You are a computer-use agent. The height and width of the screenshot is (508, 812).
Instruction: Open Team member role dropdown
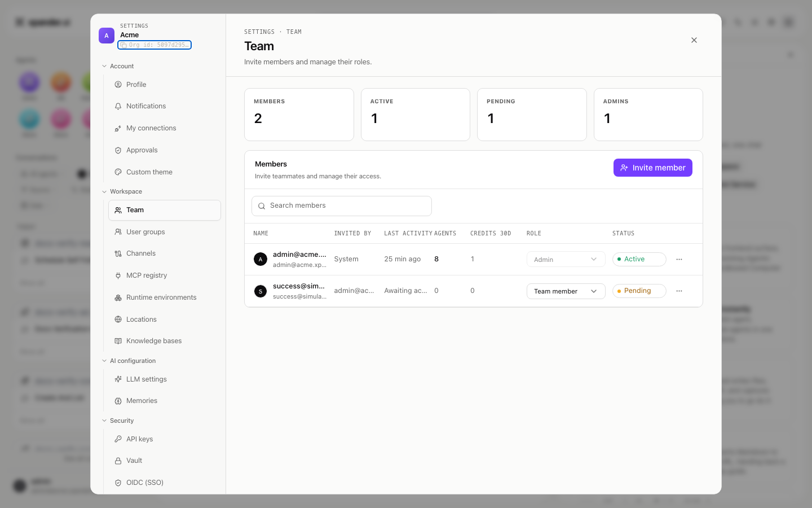coord(566,291)
